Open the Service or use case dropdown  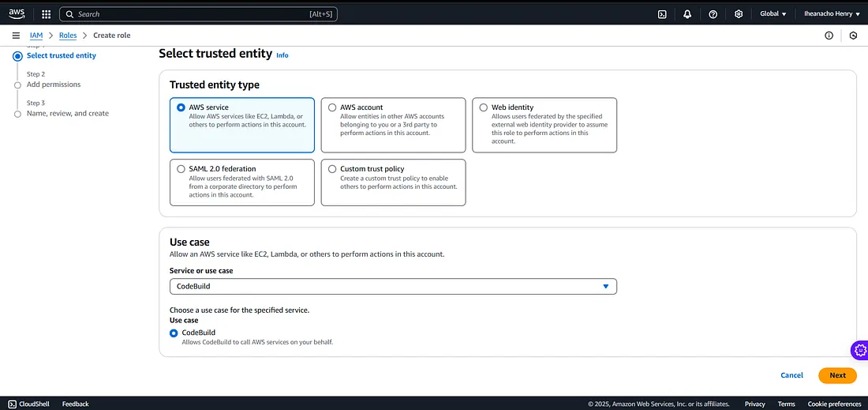pyautogui.click(x=393, y=287)
